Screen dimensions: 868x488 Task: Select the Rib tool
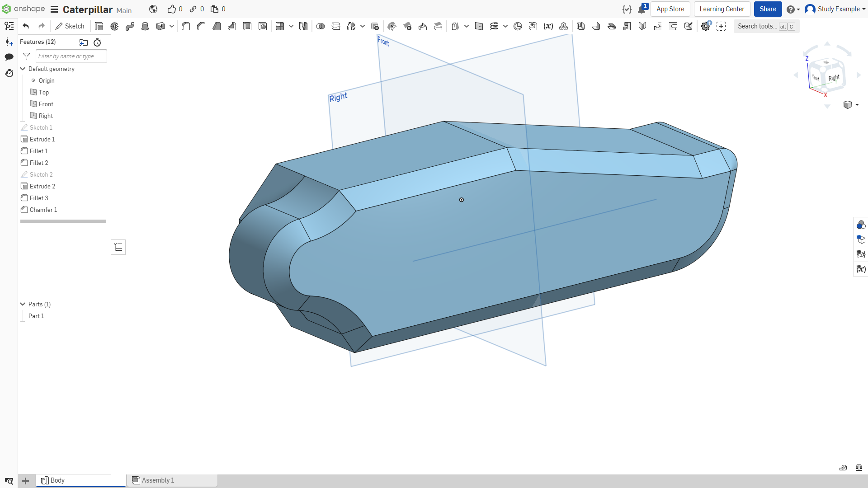[x=232, y=26]
